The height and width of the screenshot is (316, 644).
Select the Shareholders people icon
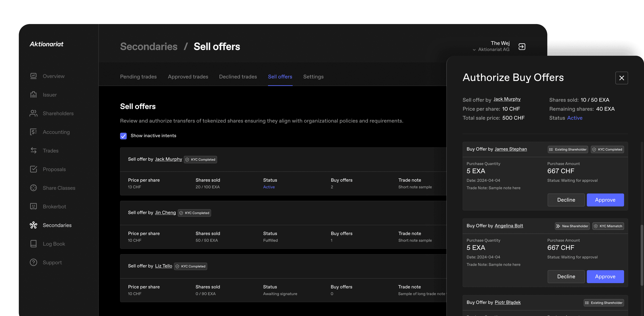[x=33, y=113]
